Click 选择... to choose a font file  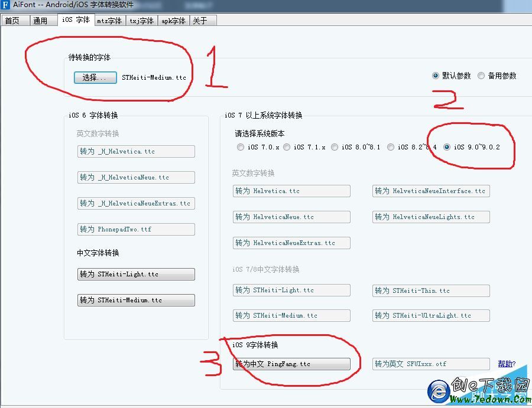point(95,77)
